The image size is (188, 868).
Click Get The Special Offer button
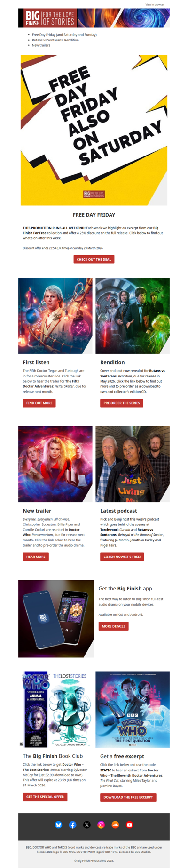tap(45, 797)
